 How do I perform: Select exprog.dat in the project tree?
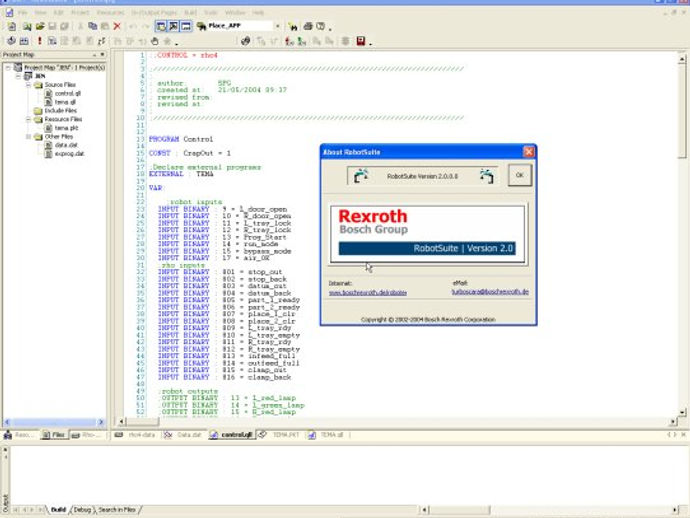coord(70,154)
